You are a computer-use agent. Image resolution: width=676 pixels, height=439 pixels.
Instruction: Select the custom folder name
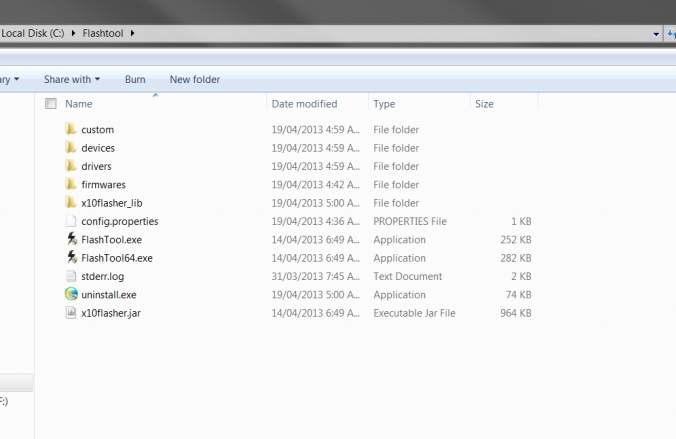[97, 130]
